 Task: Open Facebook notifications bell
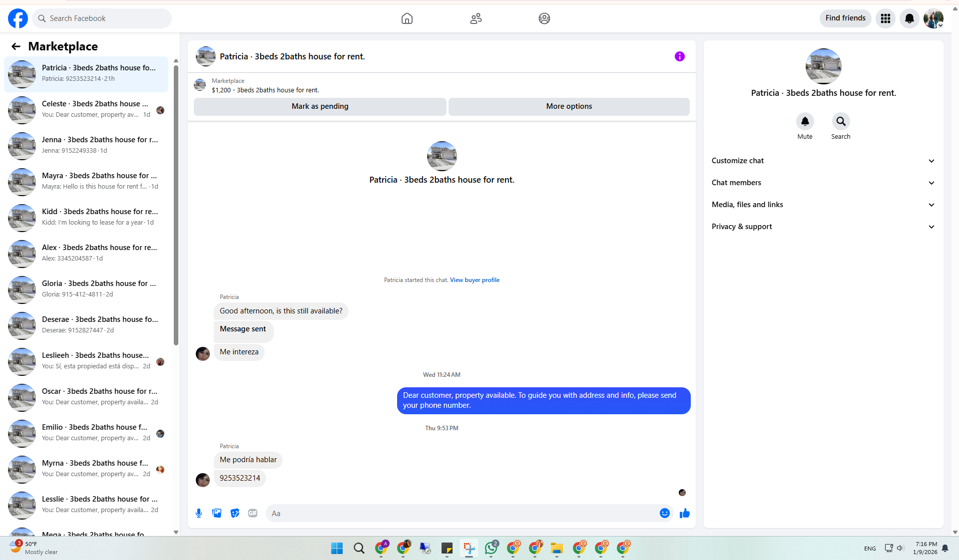point(909,18)
